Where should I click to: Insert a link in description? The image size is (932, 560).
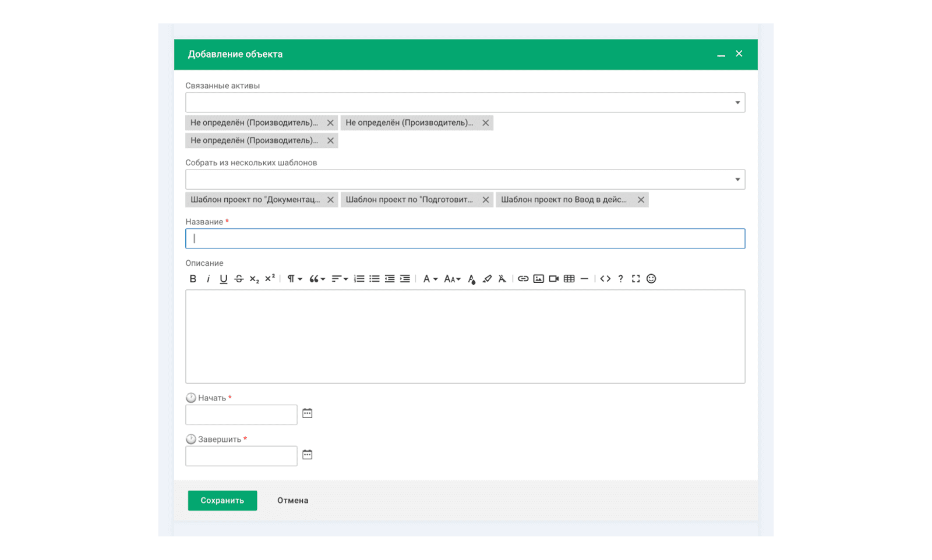pos(523,279)
